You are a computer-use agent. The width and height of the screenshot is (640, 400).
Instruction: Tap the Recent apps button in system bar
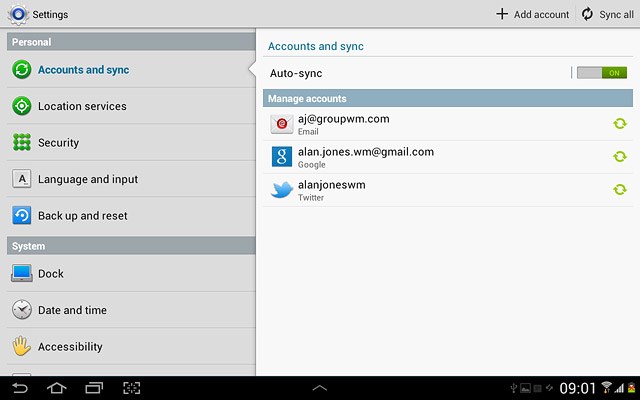point(94,388)
